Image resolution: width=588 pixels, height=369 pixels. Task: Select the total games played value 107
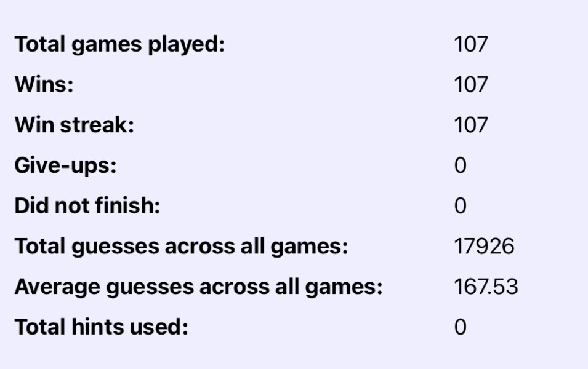click(470, 44)
